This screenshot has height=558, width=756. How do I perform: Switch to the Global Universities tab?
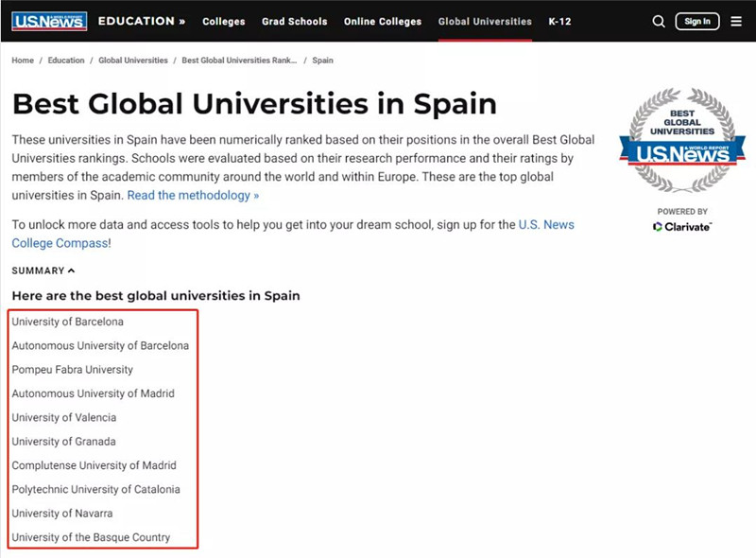485,21
